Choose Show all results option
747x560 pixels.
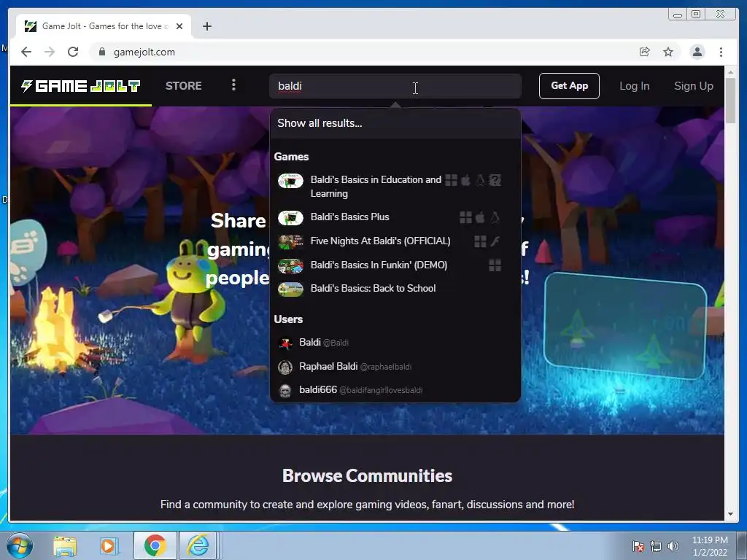(x=395, y=123)
